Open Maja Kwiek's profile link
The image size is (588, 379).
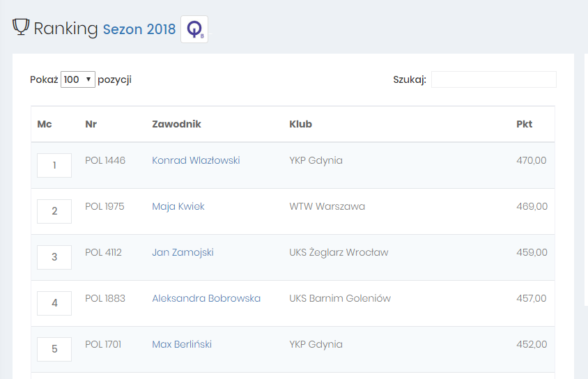178,206
